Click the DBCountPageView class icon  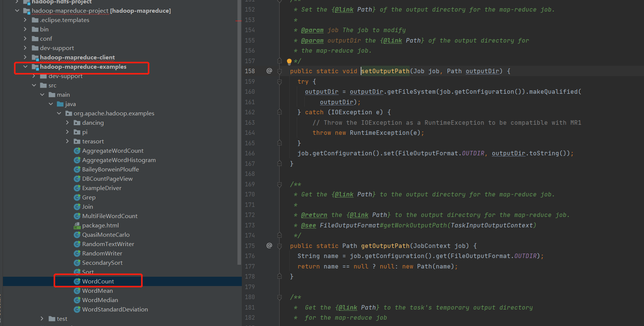[77, 179]
